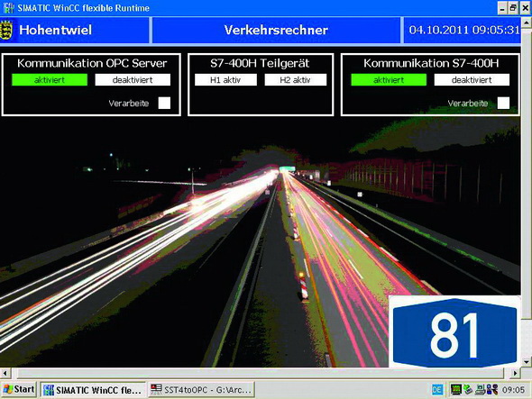Click the coat of arms next to Hohentwiel
The width and height of the screenshot is (532, 399).
(x=6, y=30)
